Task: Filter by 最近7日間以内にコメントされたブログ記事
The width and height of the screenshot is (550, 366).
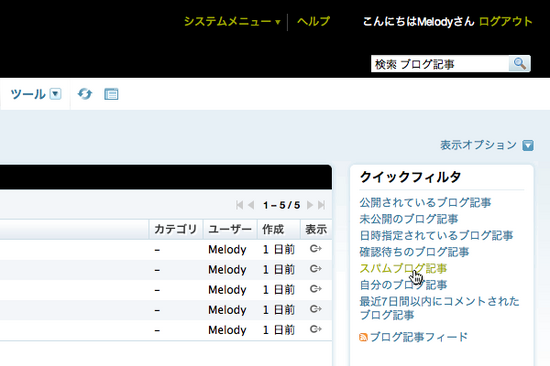Action: point(440,308)
